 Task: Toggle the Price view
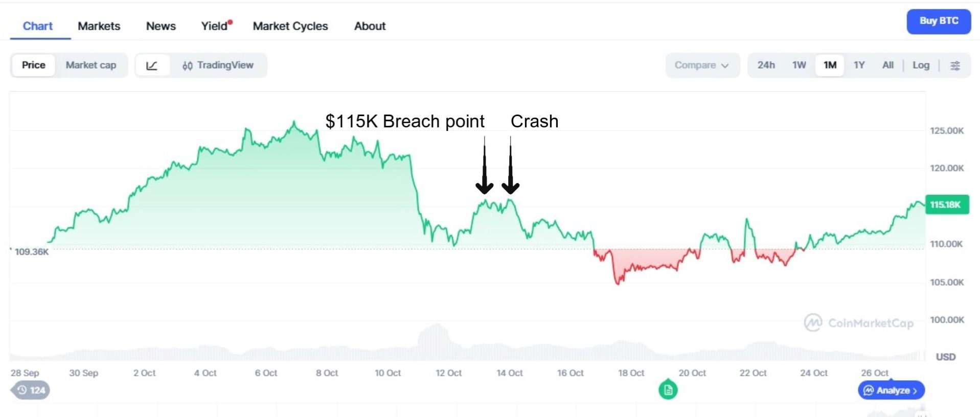(34, 65)
